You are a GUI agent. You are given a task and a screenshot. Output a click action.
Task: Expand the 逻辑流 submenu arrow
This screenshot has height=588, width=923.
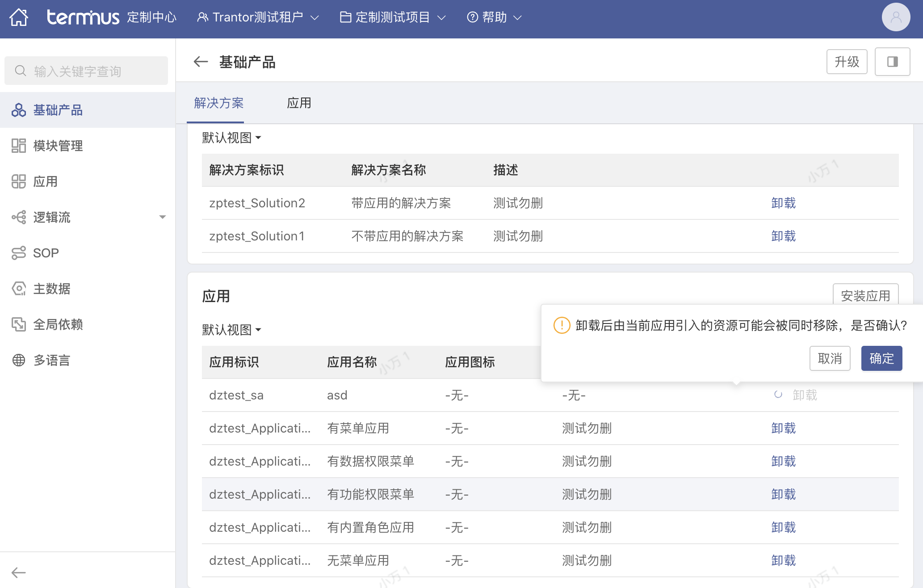point(163,217)
